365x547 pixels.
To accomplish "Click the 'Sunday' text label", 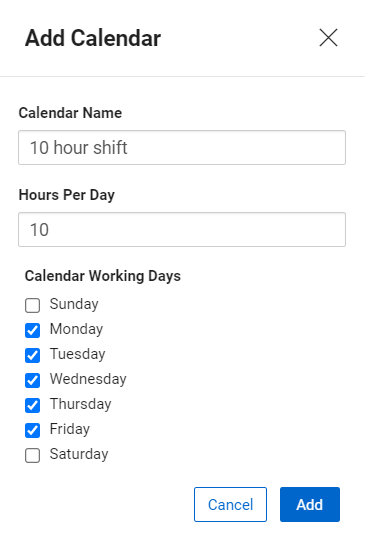I will click(x=74, y=304).
